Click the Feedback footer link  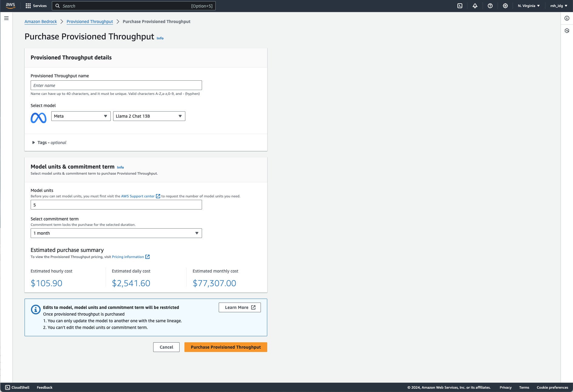tap(45, 387)
